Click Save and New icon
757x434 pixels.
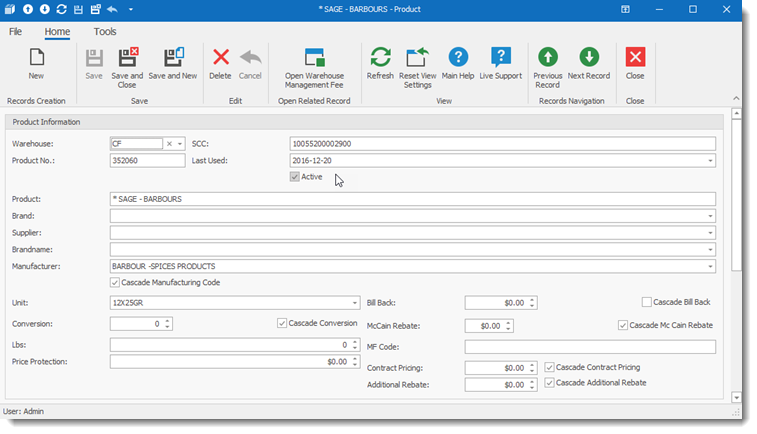(173, 59)
